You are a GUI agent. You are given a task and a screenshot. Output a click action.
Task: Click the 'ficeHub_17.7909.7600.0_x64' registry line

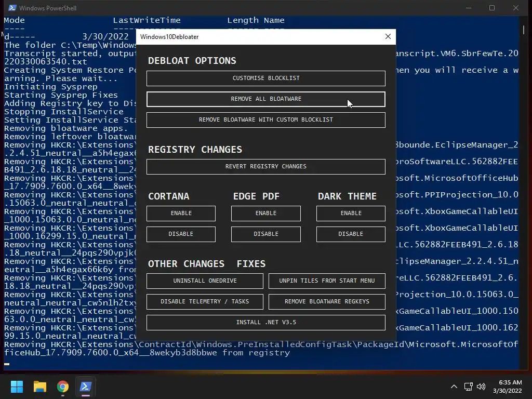click(147, 353)
